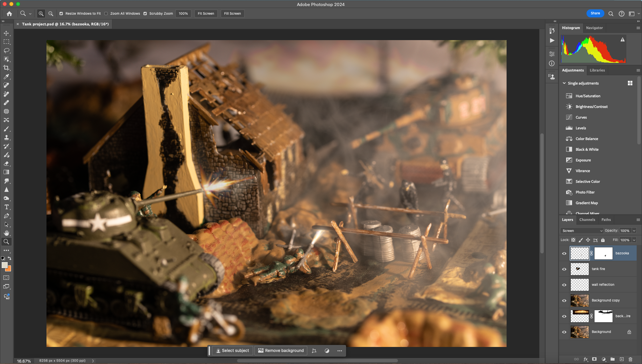Click the Fit Screen button
This screenshot has width=642, height=364.
click(206, 14)
